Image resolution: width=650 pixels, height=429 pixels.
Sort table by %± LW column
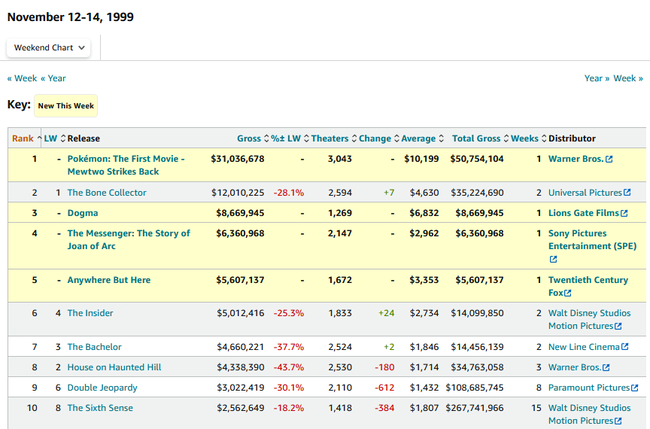point(290,138)
